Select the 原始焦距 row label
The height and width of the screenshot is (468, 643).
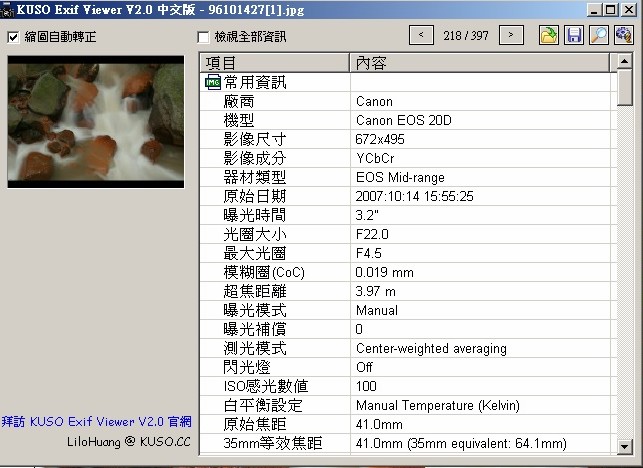tap(255, 424)
